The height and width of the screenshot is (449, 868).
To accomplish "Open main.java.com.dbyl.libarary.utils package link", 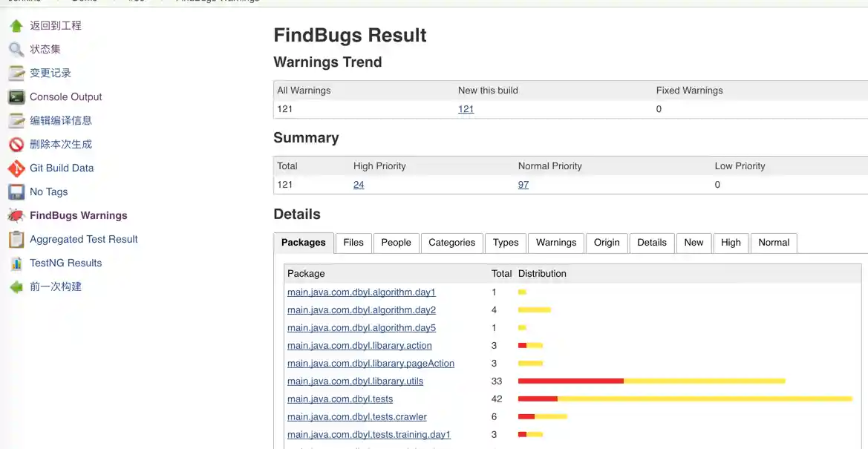I will [x=355, y=381].
